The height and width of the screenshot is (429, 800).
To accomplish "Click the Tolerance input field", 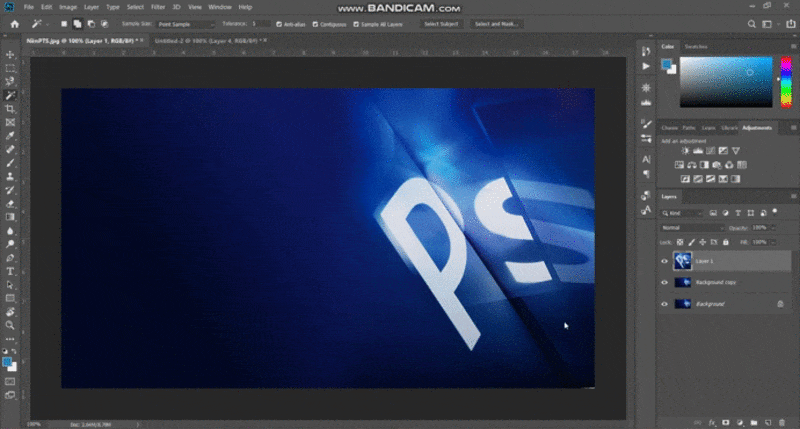I will click(260, 24).
